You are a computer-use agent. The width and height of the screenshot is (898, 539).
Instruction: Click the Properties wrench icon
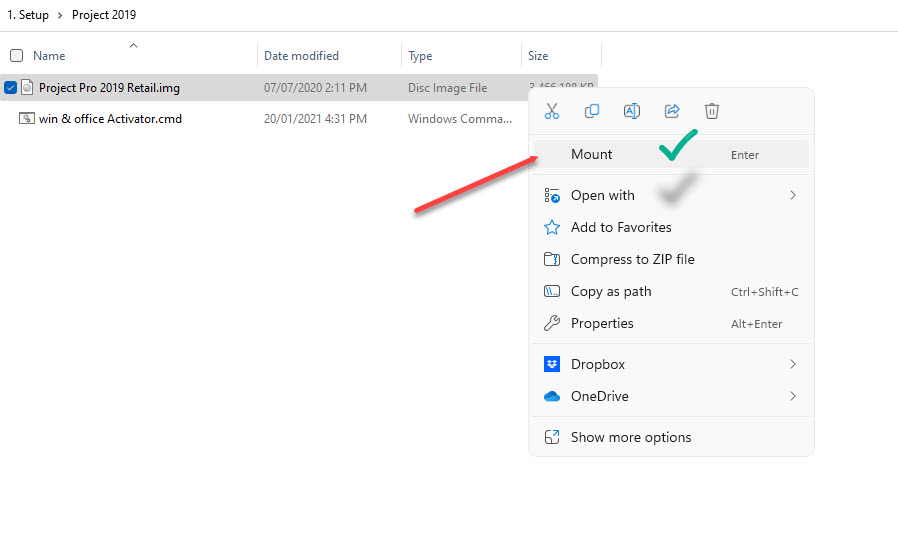[x=552, y=324]
